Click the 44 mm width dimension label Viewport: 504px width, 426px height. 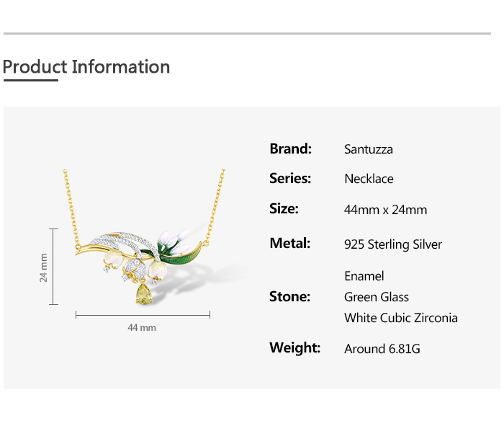pyautogui.click(x=142, y=328)
